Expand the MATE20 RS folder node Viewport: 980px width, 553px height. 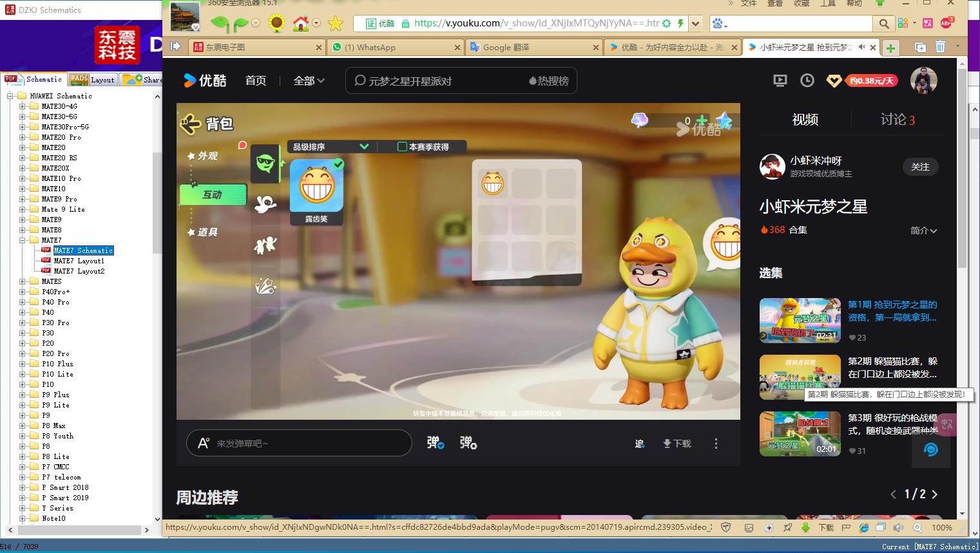pos(23,158)
